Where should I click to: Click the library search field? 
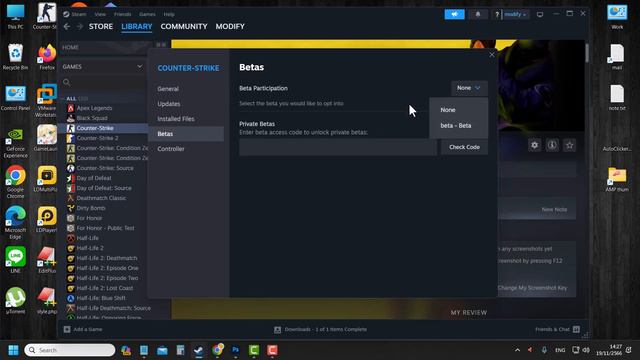[x=103, y=82]
